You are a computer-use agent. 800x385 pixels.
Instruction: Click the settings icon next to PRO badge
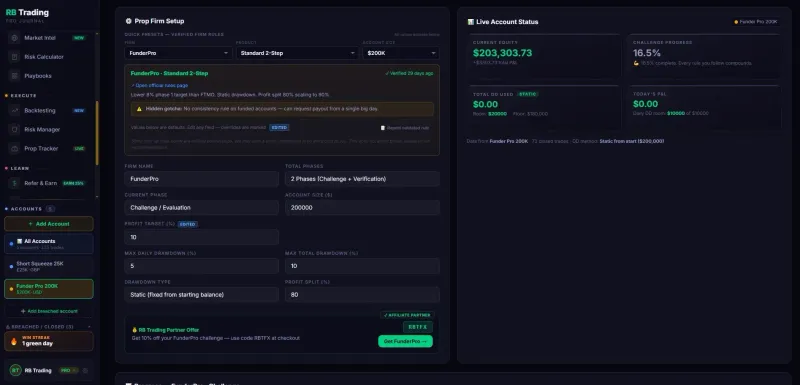[x=85, y=371]
